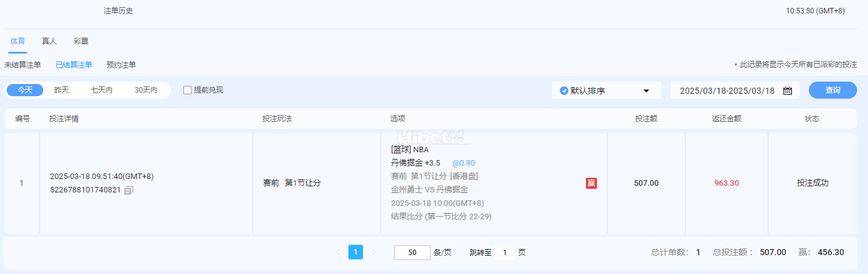Select the 昨天 time filter
This screenshot has height=274, width=868.
62,90
